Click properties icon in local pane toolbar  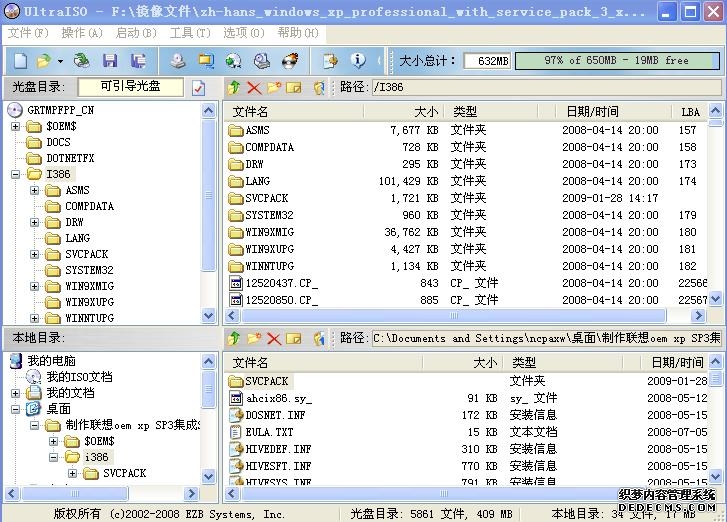click(319, 338)
